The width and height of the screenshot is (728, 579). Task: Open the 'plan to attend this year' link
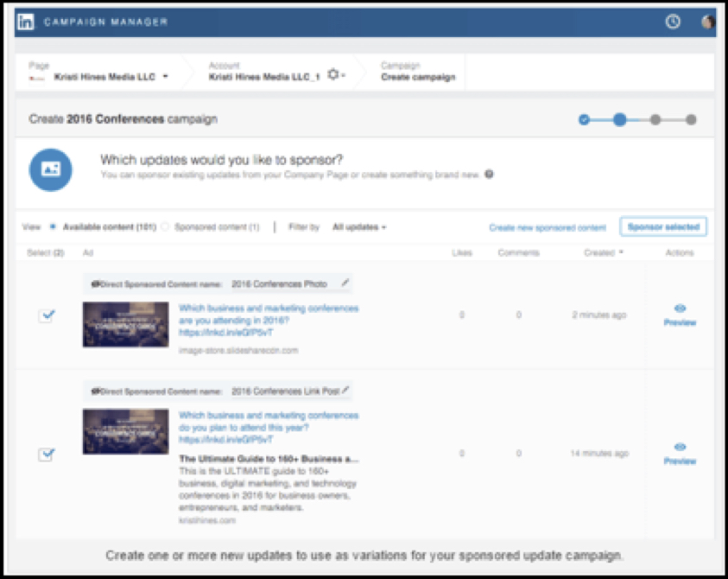(x=269, y=428)
